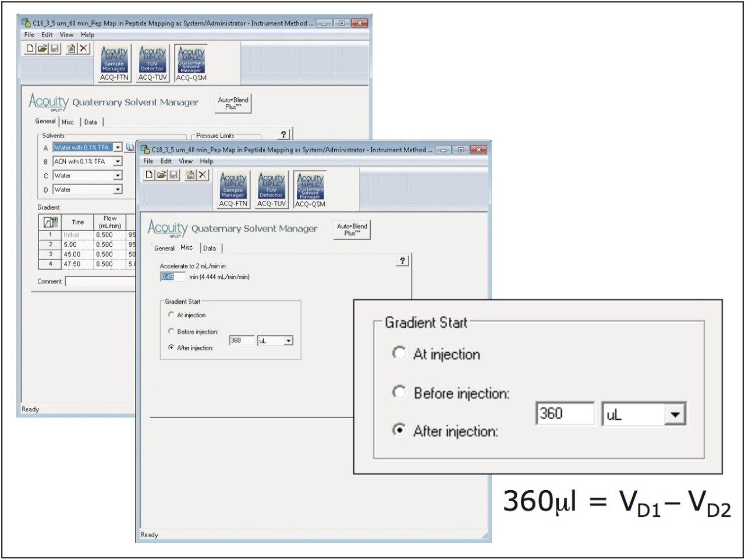
Task: Click ACQ-FTN Sample Manager icon in front window
Action: pos(233,189)
